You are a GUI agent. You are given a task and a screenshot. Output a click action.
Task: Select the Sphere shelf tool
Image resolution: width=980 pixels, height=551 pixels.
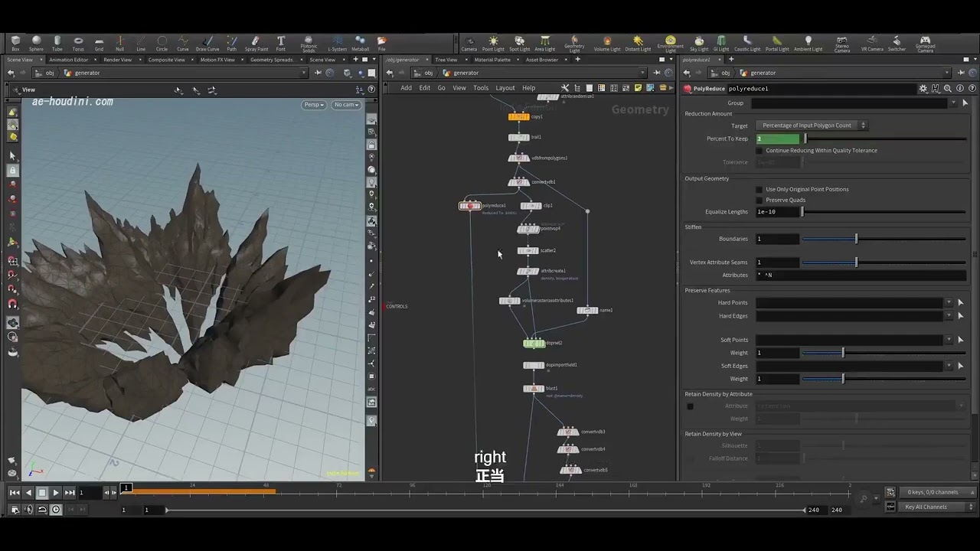36,43
